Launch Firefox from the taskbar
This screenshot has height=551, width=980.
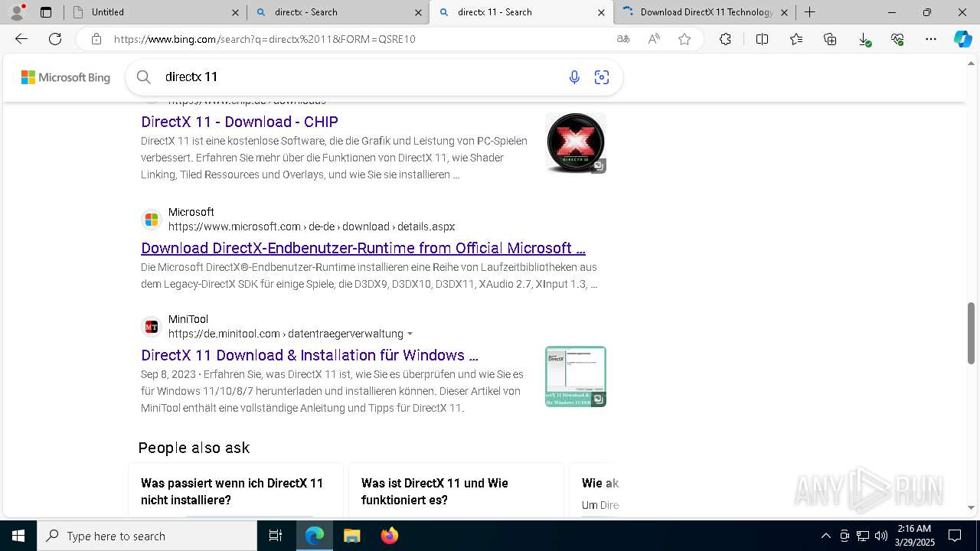(390, 536)
